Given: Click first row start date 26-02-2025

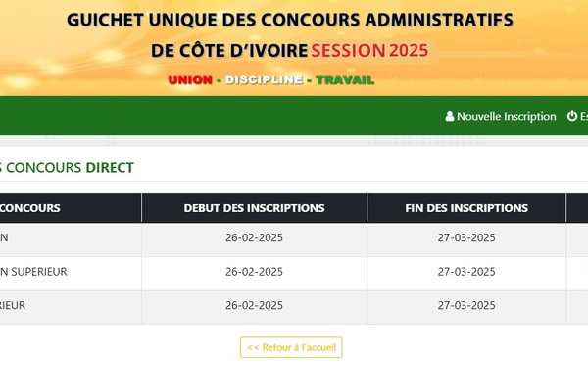Looking at the screenshot, I should coord(254,237).
